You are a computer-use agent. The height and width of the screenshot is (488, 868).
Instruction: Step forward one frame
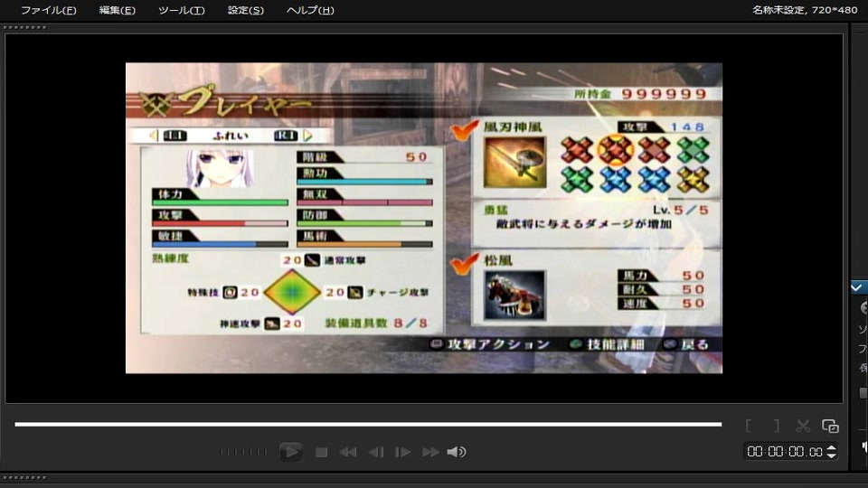click(x=402, y=453)
